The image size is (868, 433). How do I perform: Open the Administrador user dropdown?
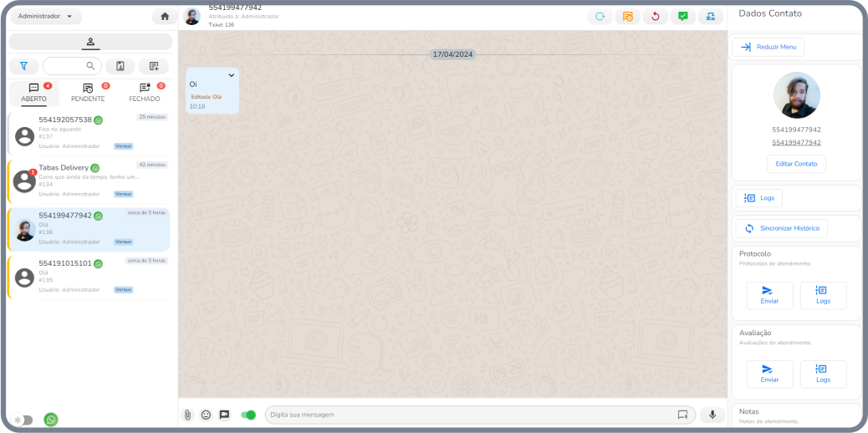(x=45, y=17)
